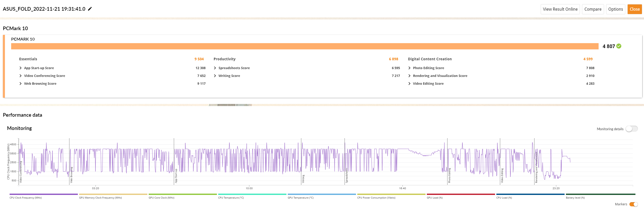Click the Spreadsheets chart marker

coord(346,176)
